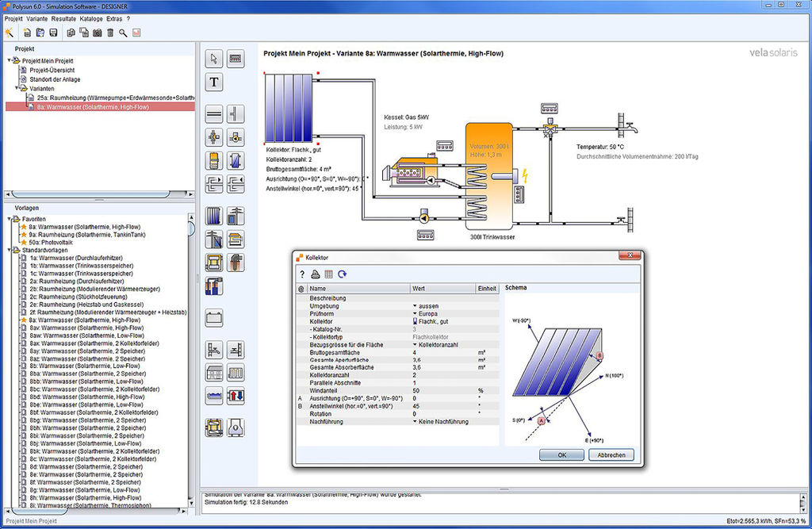Select template 1a: Warmwasser (Durchlauferhitzer)

tap(75, 258)
